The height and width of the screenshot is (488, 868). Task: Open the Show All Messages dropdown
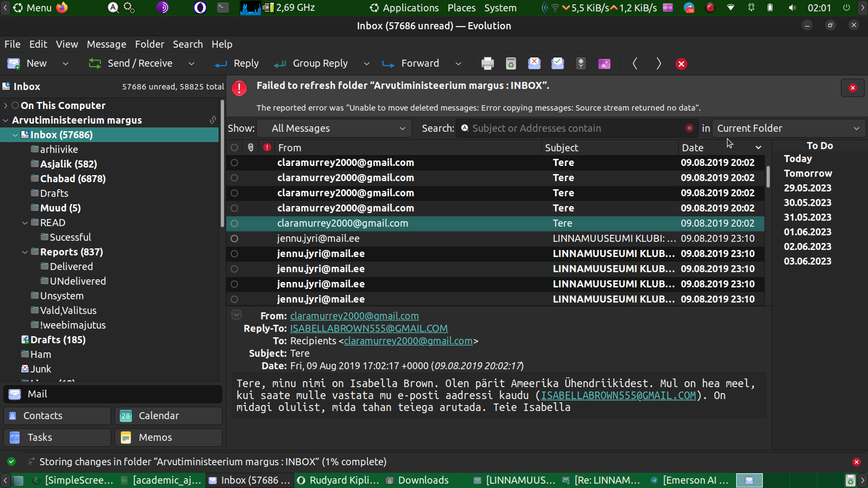pos(337,129)
